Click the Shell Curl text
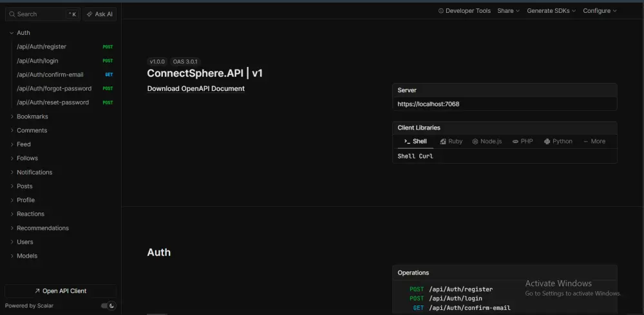Image resolution: width=644 pixels, height=315 pixels. [415, 157]
